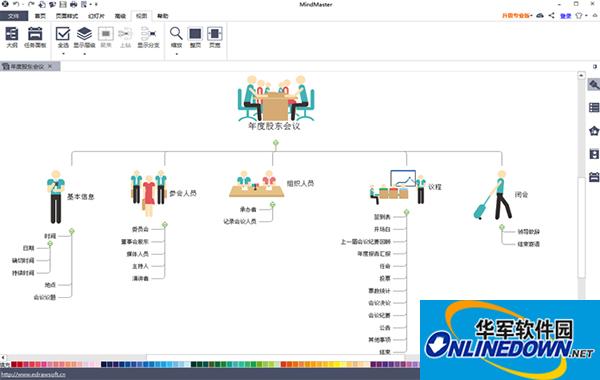
Task: Select the 议程 topic node
Action: 406,187
